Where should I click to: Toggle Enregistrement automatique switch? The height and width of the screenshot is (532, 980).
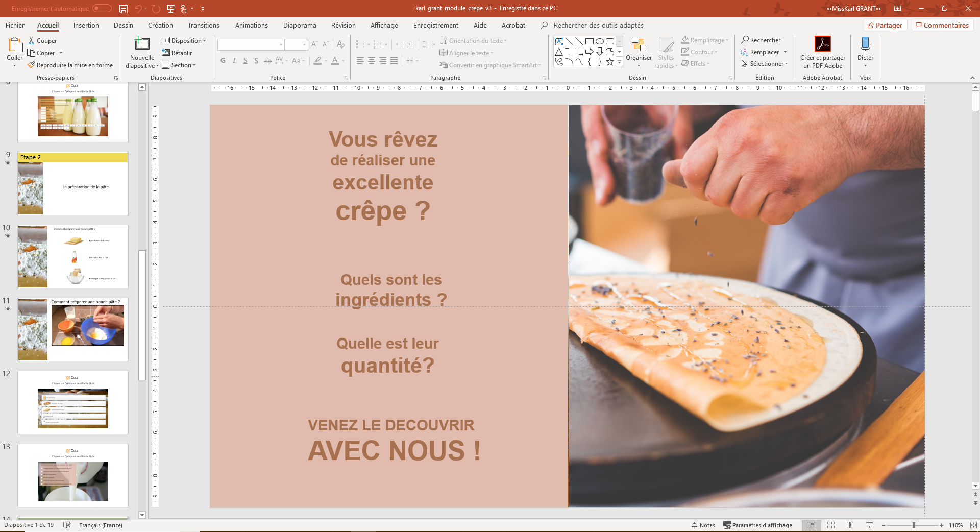(x=102, y=8)
